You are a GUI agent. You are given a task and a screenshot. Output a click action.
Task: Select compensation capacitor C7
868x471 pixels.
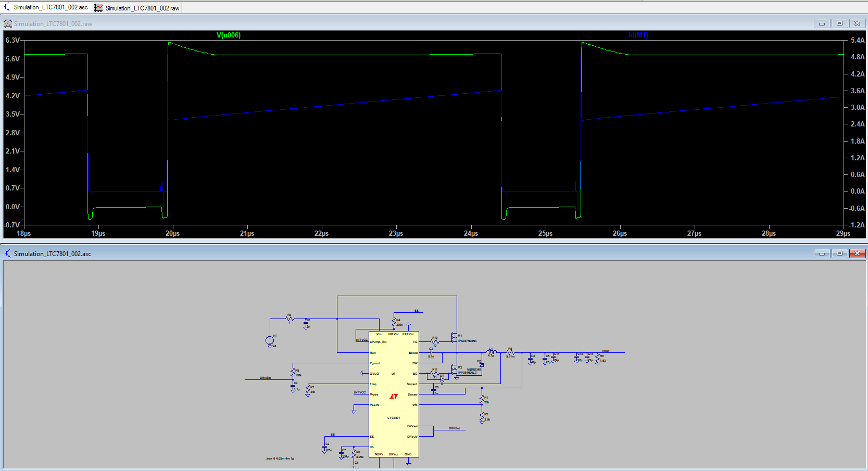[x=341, y=453]
